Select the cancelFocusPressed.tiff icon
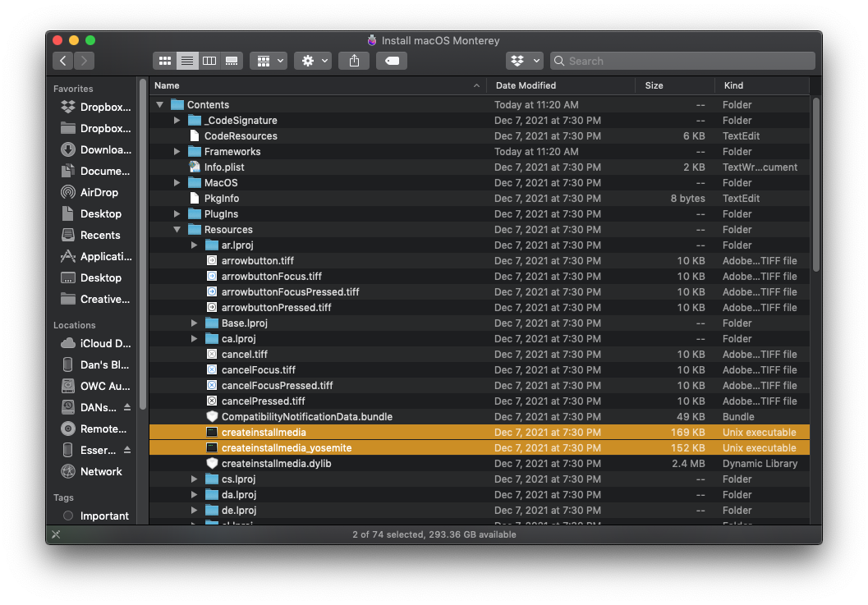The image size is (868, 605). tap(212, 385)
